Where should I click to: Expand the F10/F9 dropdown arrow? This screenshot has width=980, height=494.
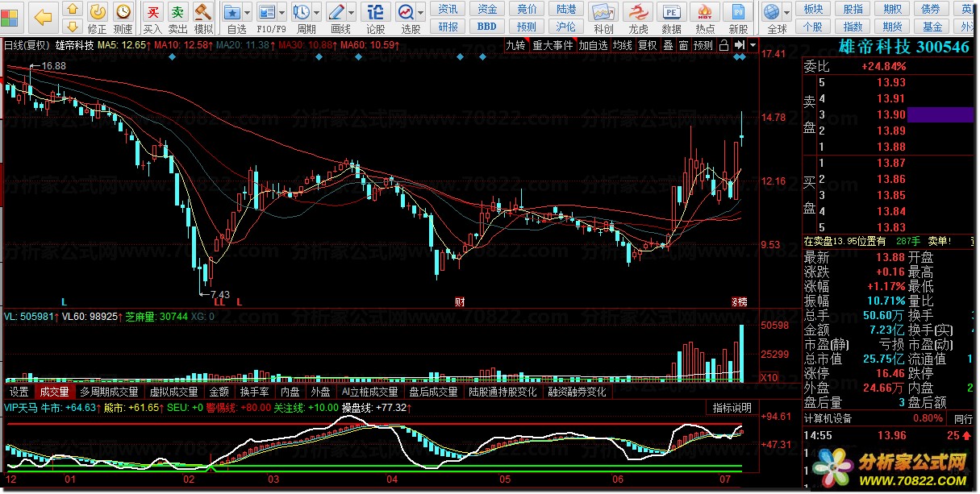point(283,12)
